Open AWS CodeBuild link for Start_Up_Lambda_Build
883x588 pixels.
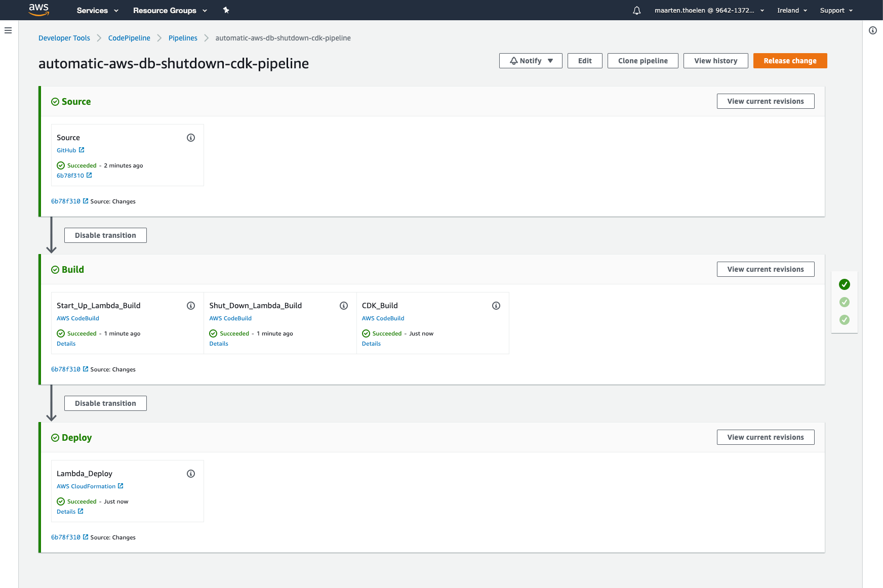(78, 318)
